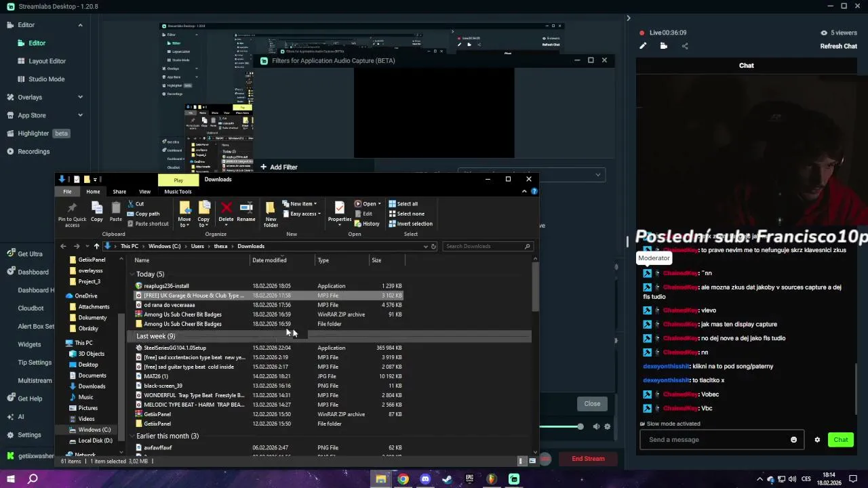The height and width of the screenshot is (488, 868).
Task: Click the green Chat send button
Action: 841,440
